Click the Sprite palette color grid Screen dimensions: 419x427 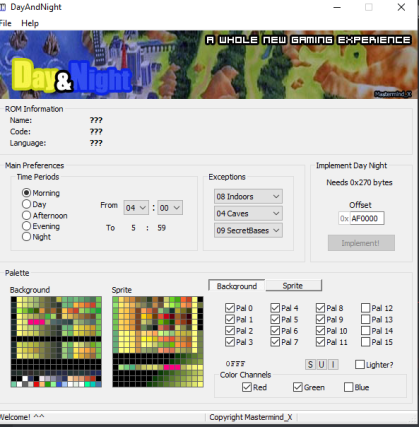tap(158, 342)
